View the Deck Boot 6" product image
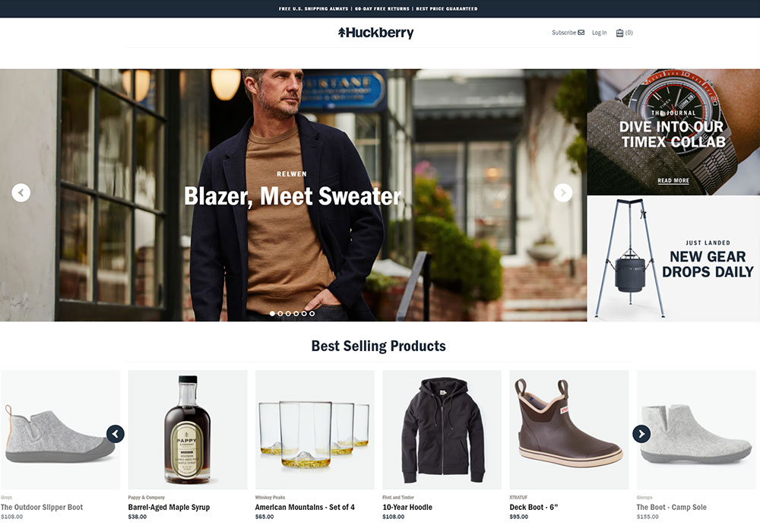The width and height of the screenshot is (760, 532). click(569, 429)
